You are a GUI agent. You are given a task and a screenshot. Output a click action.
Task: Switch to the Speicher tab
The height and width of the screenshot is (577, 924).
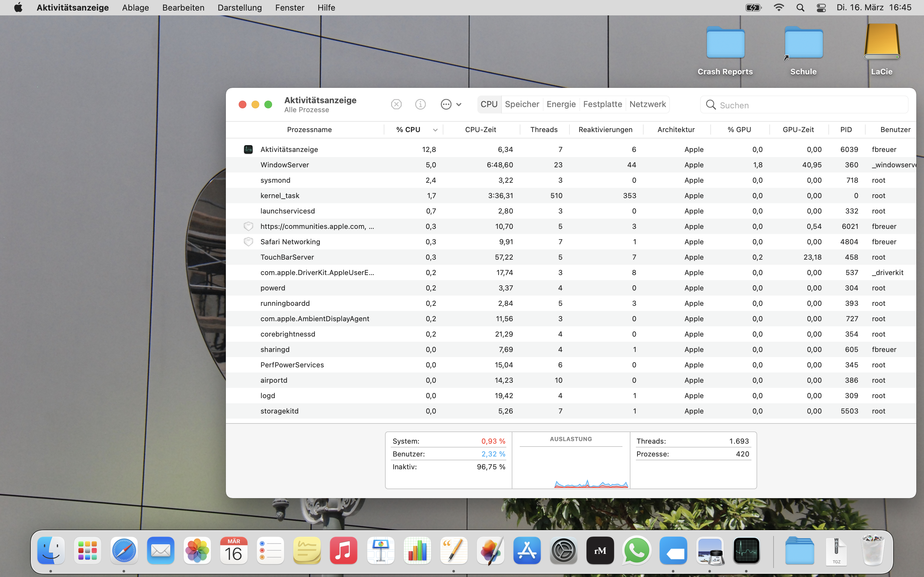click(522, 104)
